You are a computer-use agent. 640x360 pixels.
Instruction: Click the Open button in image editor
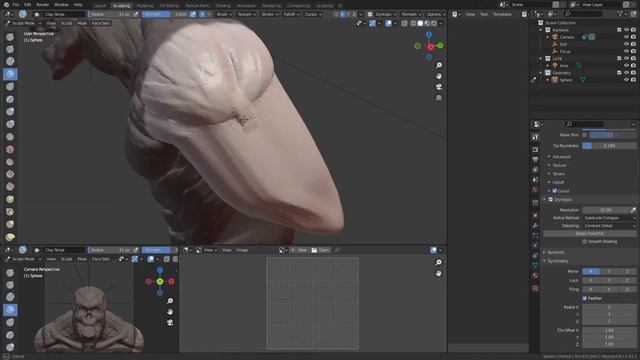coord(320,250)
